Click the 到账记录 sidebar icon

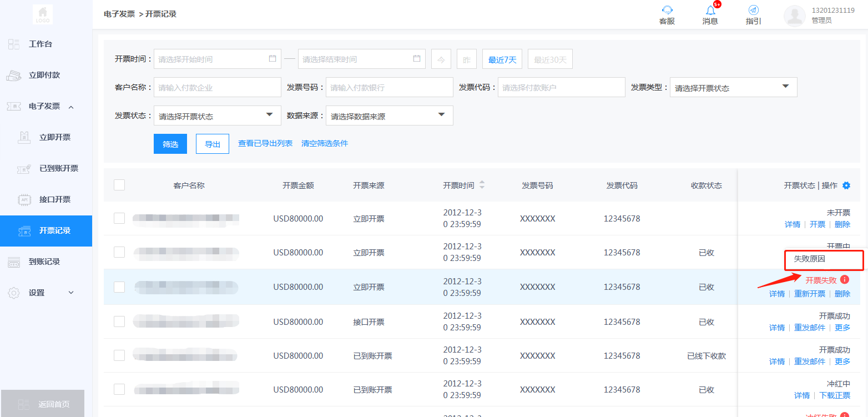[14, 262]
